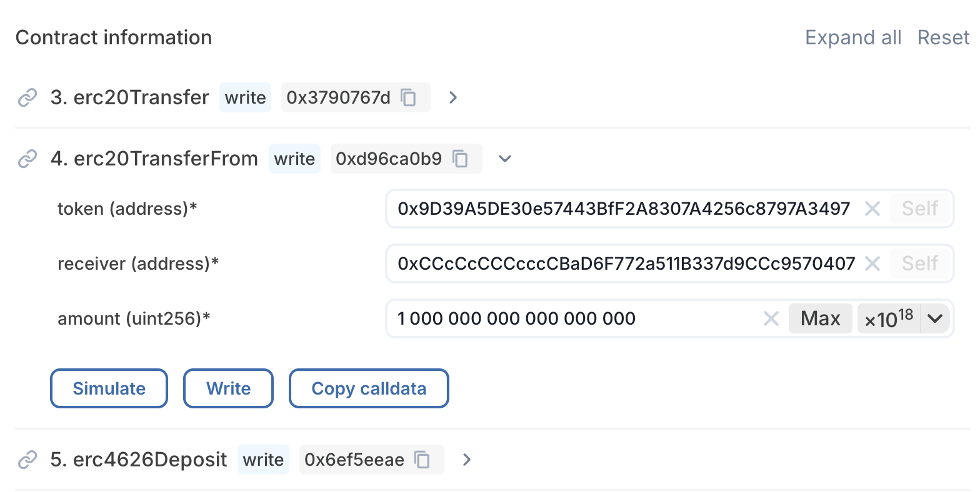Click Expand all link
Image resolution: width=980 pixels, height=492 pixels.
tap(853, 38)
